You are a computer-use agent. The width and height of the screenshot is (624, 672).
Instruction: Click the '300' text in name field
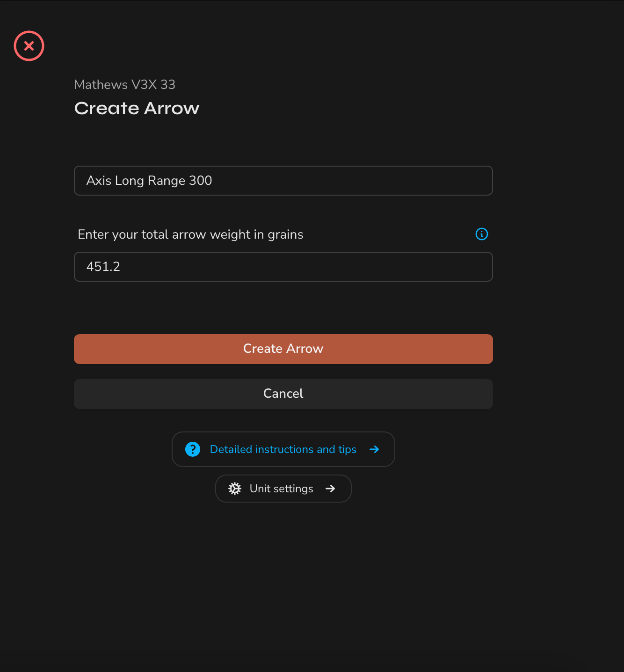(x=201, y=181)
